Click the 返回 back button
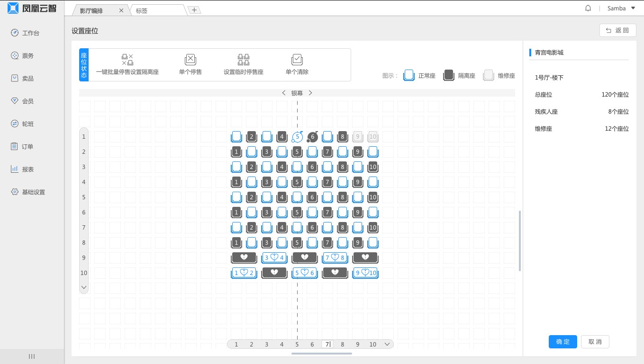Viewport: 644px width, 364px height. point(617,30)
